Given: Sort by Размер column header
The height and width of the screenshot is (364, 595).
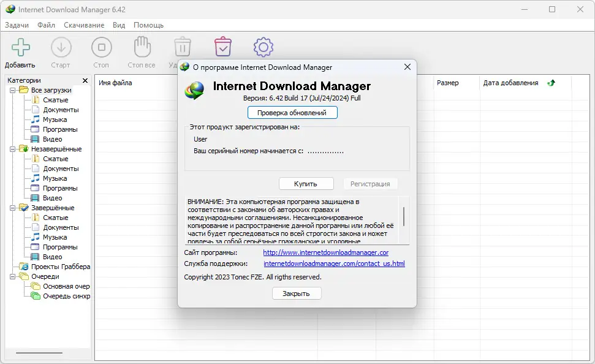Looking at the screenshot, I should click(448, 83).
